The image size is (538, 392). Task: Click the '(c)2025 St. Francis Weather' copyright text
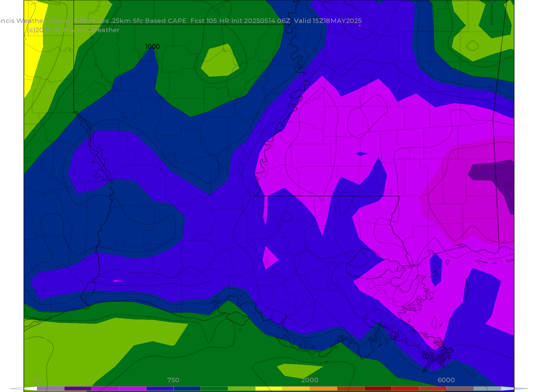pos(73,30)
